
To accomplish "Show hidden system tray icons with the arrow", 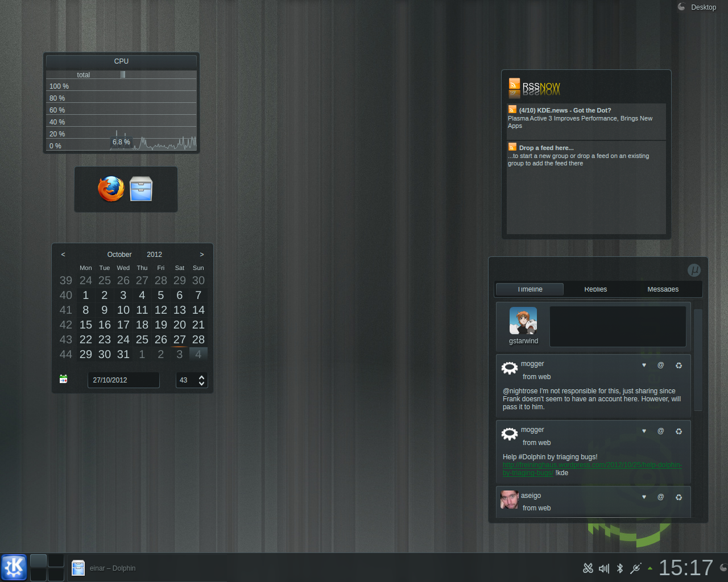I will click(650, 568).
